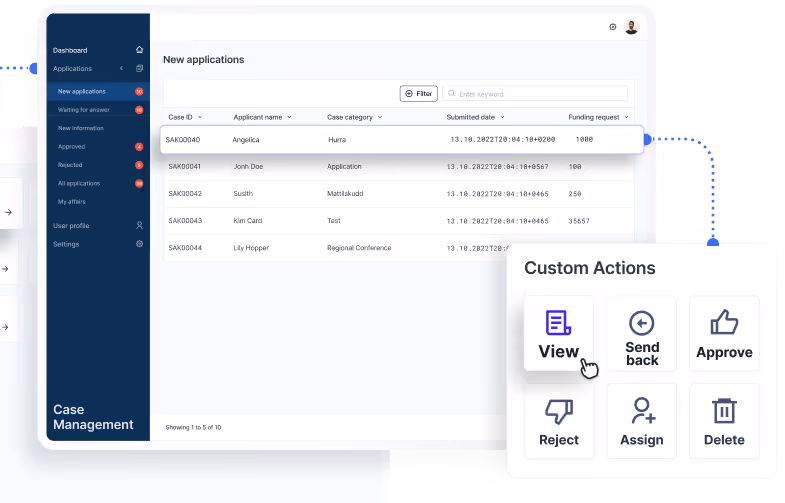Click the View custom action label
The image size is (785, 503).
(559, 351)
